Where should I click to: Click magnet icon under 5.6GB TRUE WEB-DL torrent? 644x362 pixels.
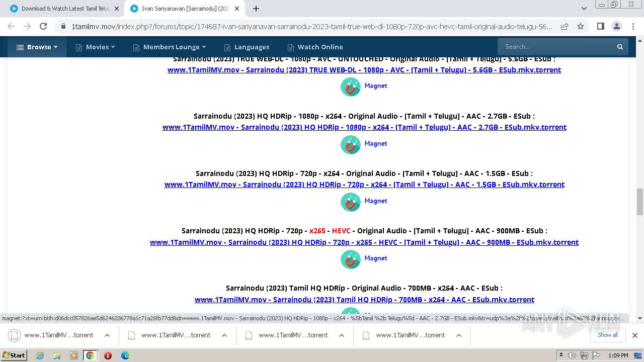point(351,86)
